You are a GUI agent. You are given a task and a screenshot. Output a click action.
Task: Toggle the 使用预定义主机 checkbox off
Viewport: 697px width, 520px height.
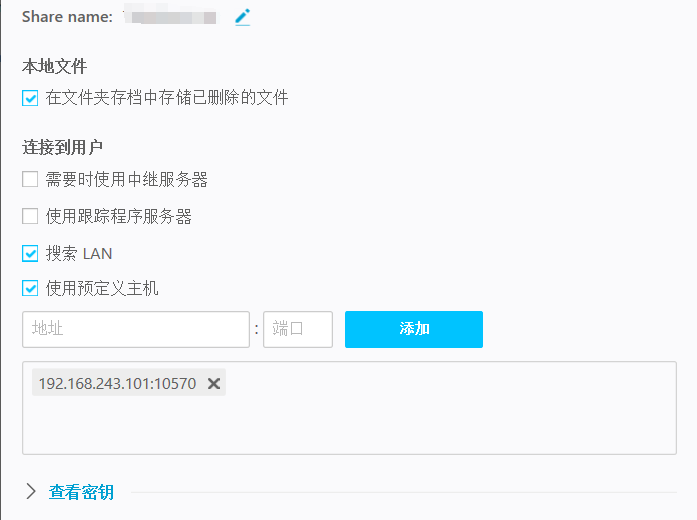pyautogui.click(x=30, y=289)
